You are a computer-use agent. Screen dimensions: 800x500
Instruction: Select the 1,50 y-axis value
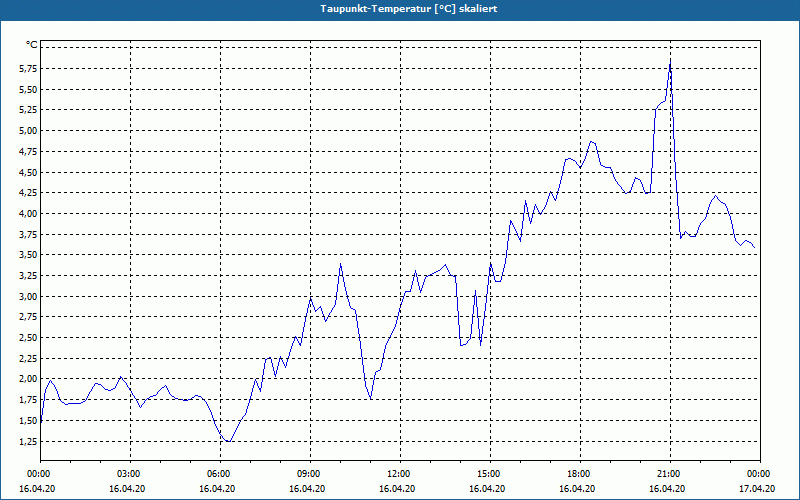[x=28, y=421]
